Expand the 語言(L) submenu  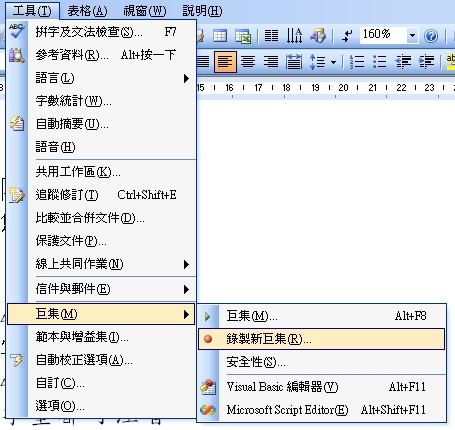click(101, 78)
